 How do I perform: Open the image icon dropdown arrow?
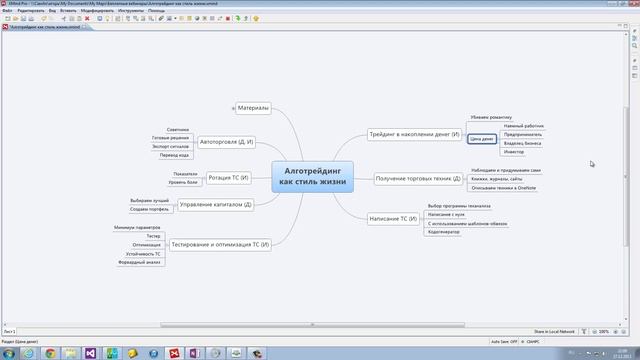(x=175, y=18)
